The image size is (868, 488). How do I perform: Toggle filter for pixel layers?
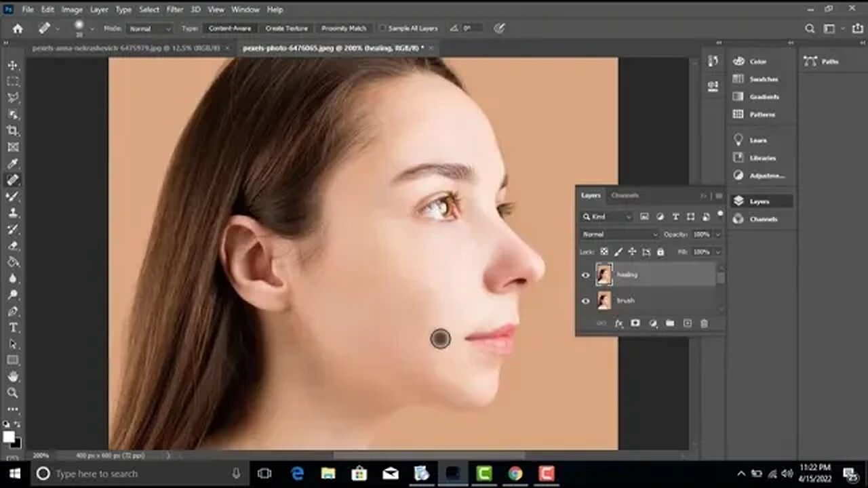pos(644,216)
